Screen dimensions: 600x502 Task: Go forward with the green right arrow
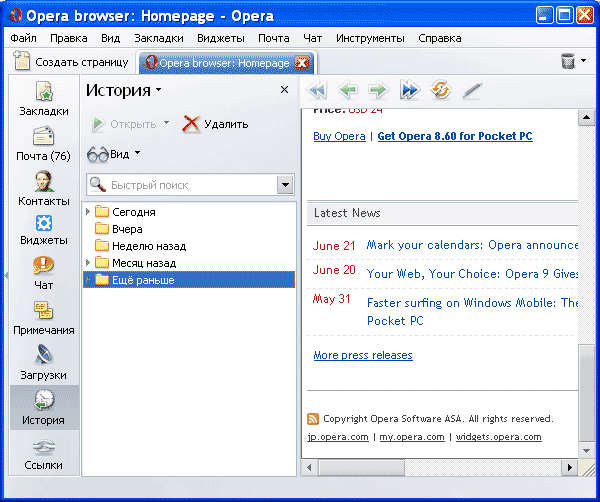tap(378, 90)
